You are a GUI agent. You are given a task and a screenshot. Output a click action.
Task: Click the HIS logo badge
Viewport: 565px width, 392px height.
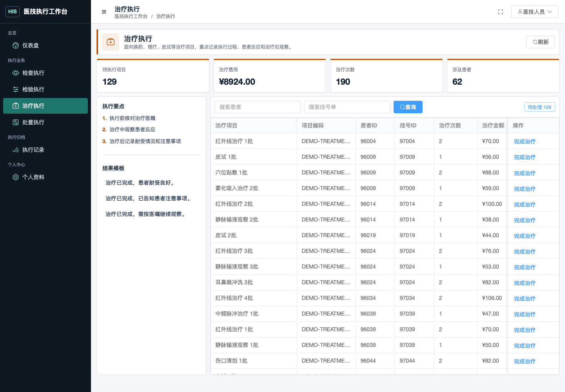tap(13, 12)
